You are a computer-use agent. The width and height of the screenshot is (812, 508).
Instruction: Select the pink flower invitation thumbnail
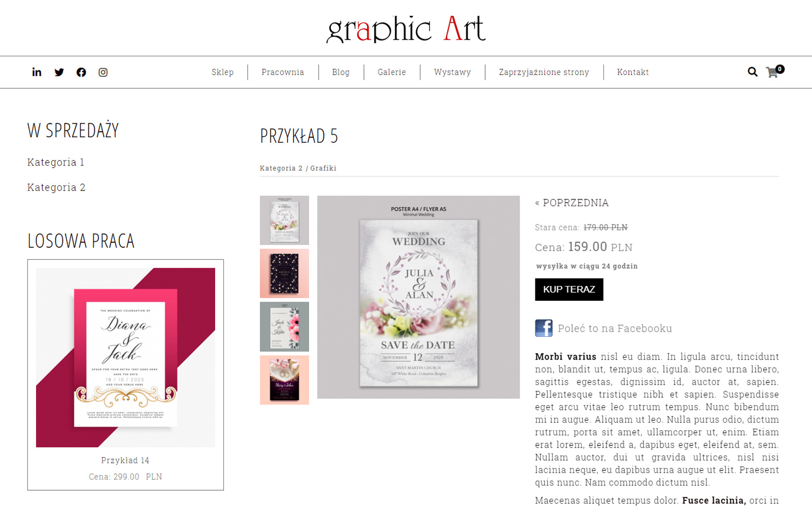[x=284, y=327]
